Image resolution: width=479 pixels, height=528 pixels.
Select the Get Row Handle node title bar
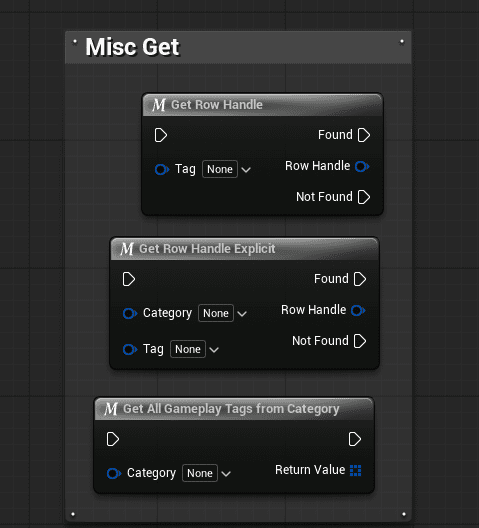262,105
